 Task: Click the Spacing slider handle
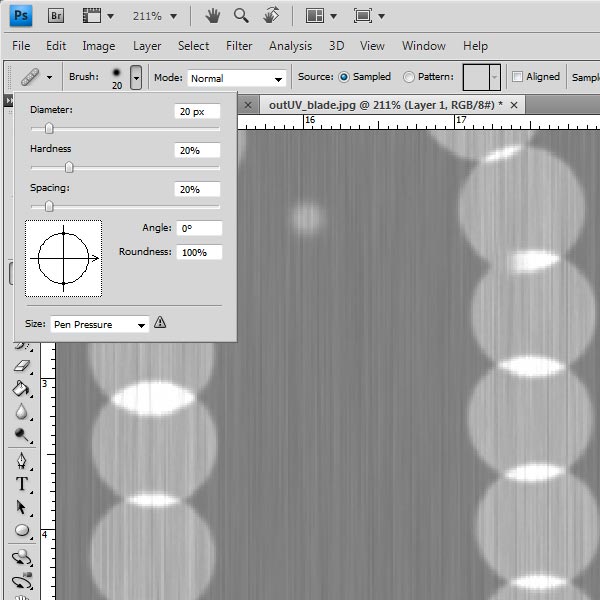[x=49, y=207]
